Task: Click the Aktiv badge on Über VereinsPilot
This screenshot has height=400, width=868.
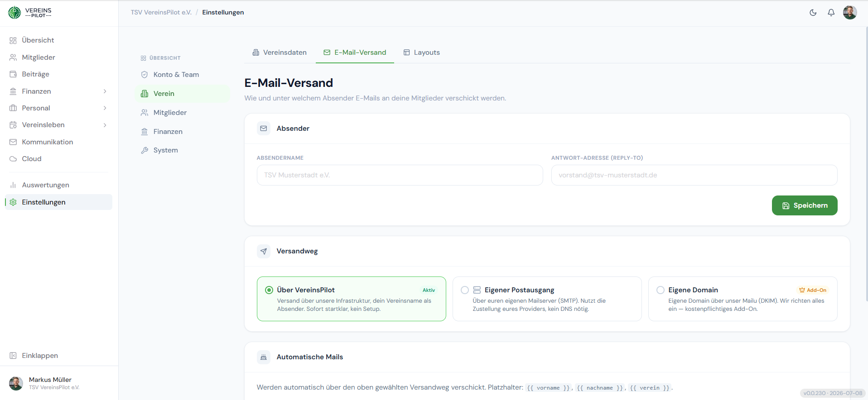Action: pos(429,290)
